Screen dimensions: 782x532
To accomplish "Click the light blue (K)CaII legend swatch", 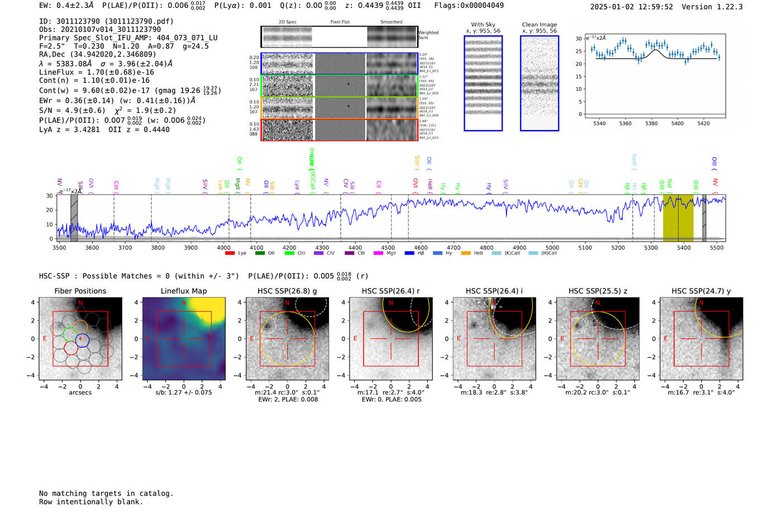I will click(x=497, y=253).
